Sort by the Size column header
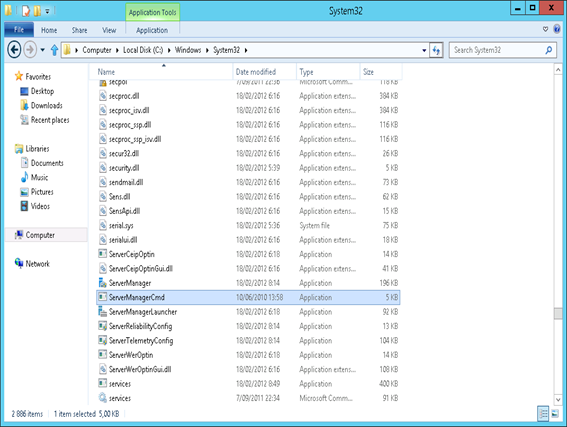This screenshot has width=567, height=427. tap(381, 72)
